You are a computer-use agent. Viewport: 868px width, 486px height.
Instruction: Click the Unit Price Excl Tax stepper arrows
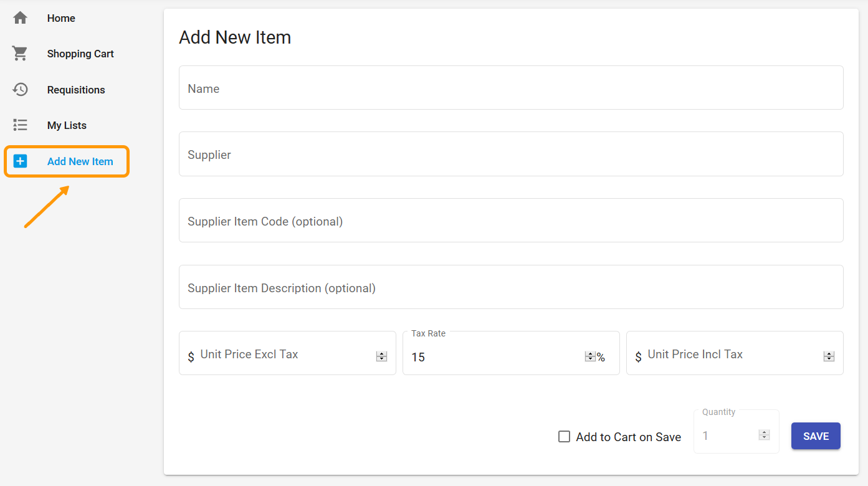click(381, 356)
